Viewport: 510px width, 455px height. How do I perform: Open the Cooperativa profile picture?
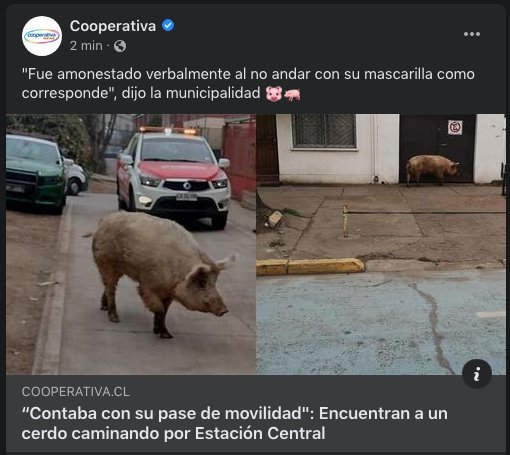(x=42, y=36)
